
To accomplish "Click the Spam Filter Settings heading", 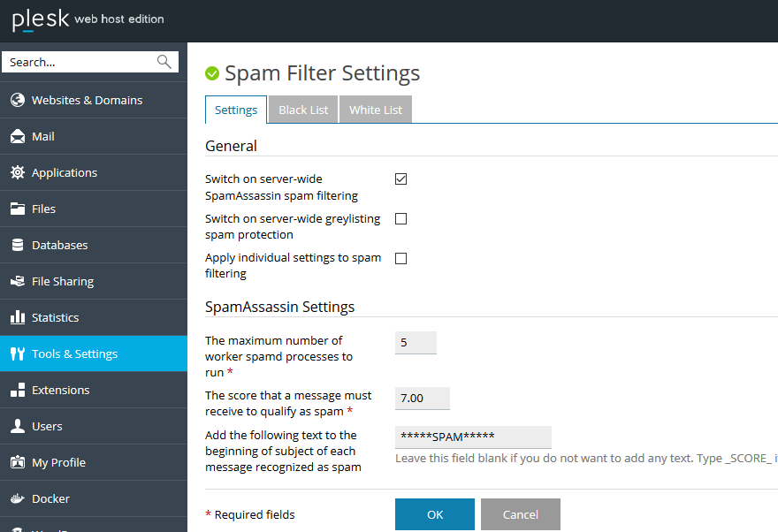I will (x=322, y=73).
